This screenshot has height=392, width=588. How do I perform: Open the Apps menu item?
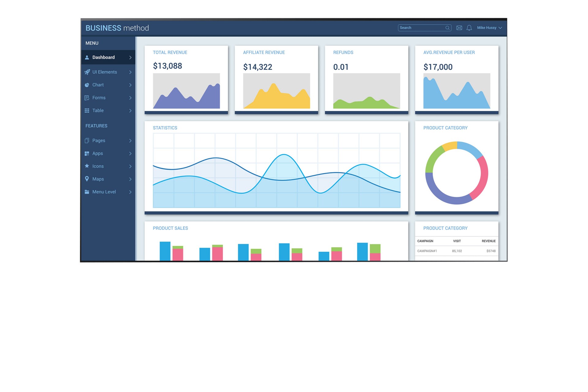pyautogui.click(x=108, y=153)
